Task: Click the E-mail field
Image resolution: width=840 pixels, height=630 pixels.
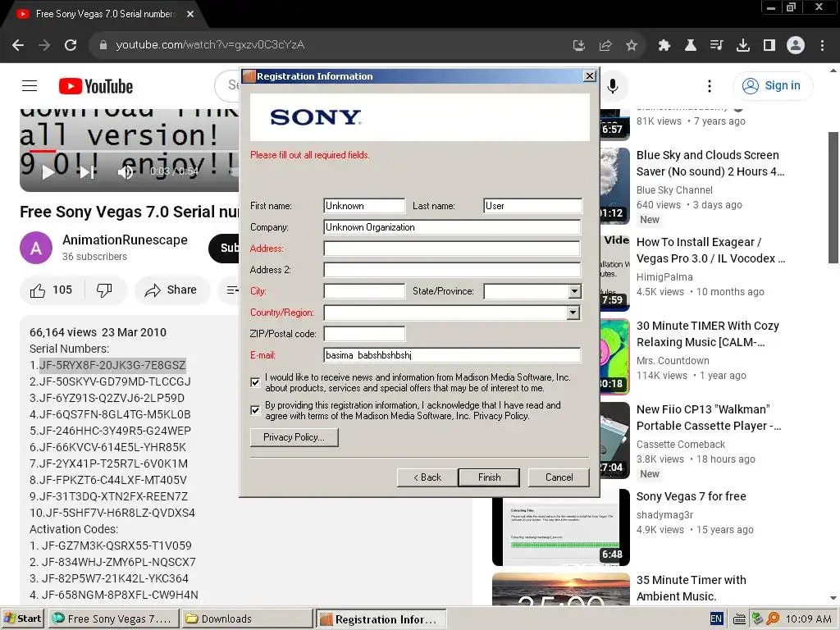Action: [452, 355]
